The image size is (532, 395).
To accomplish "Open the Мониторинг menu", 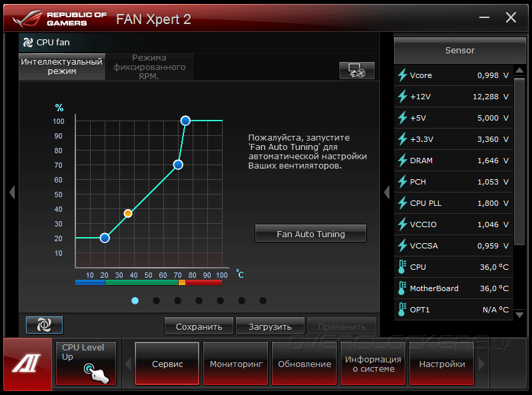I will [x=236, y=364].
